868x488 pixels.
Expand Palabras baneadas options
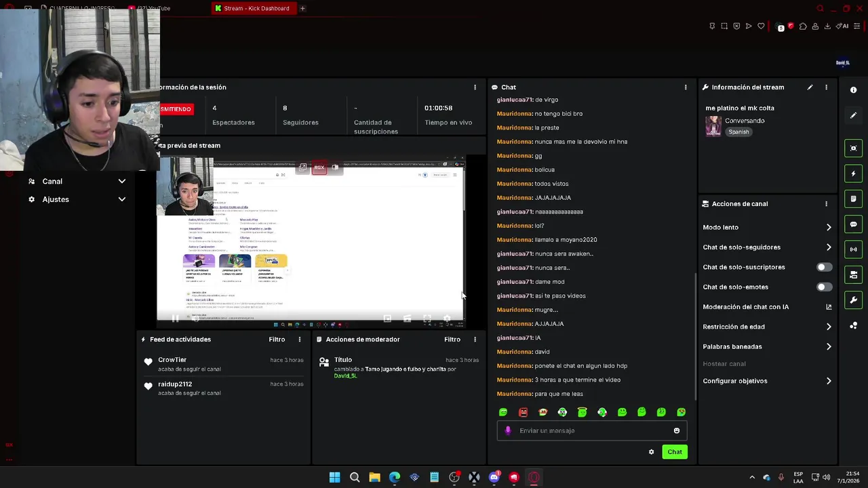click(829, 346)
